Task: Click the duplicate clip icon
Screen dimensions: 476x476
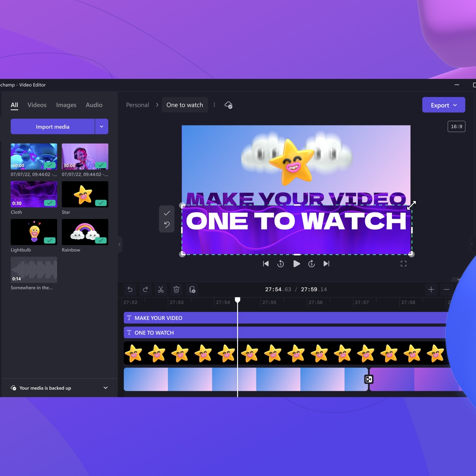Action: tap(192, 289)
